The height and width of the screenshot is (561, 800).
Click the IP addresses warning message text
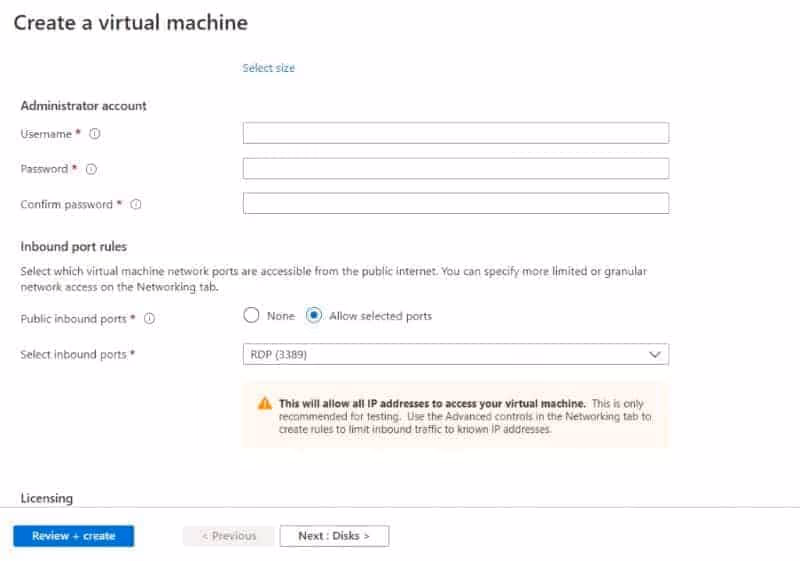pos(465,416)
